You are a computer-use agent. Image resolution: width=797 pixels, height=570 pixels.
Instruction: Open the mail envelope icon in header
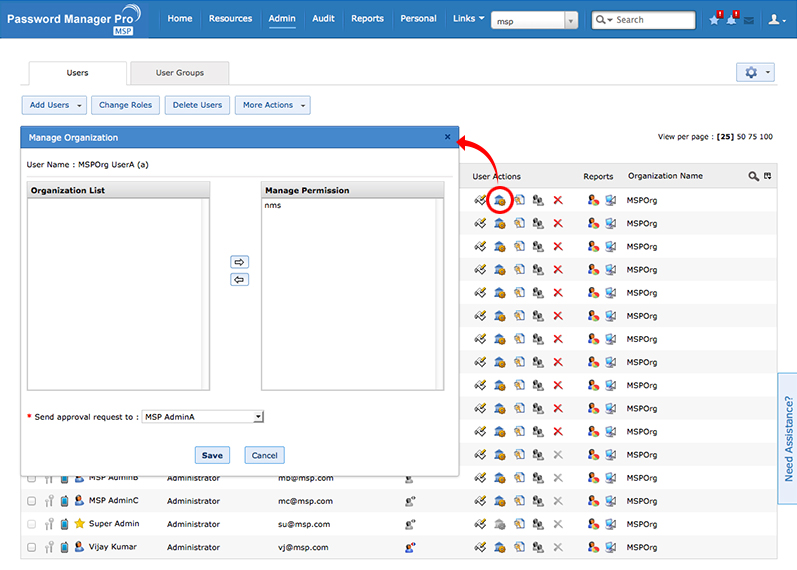click(749, 20)
